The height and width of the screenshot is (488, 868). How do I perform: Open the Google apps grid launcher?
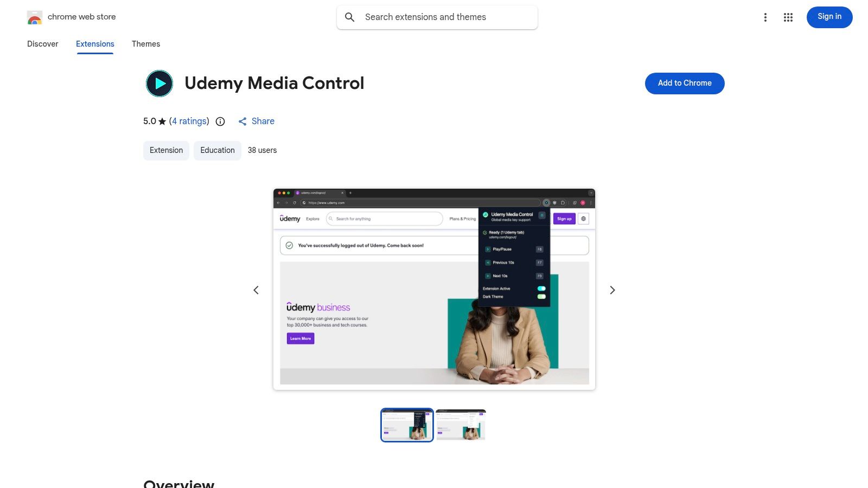tap(788, 17)
